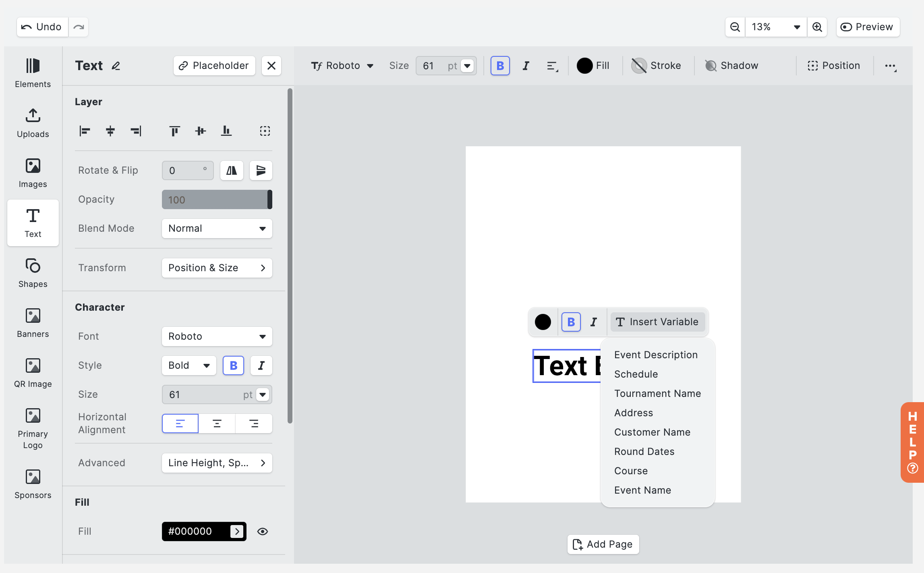
Task: Click the Placeholder button
Action: (214, 66)
